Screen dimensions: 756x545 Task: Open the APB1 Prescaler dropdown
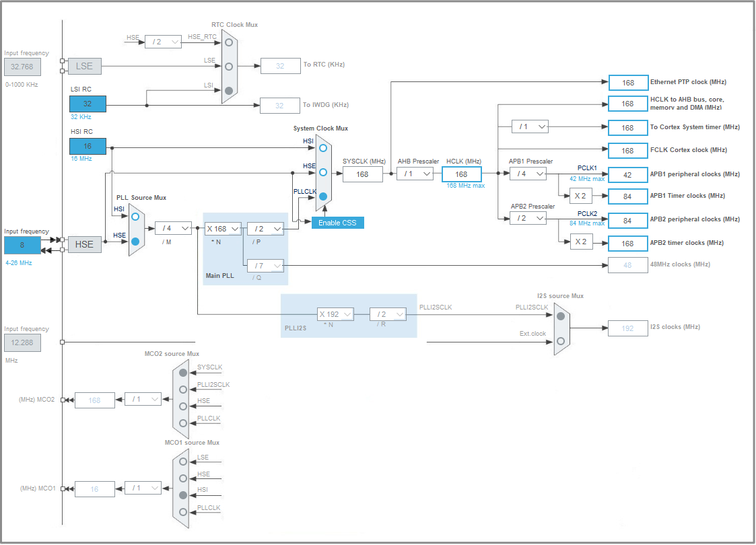[528, 174]
